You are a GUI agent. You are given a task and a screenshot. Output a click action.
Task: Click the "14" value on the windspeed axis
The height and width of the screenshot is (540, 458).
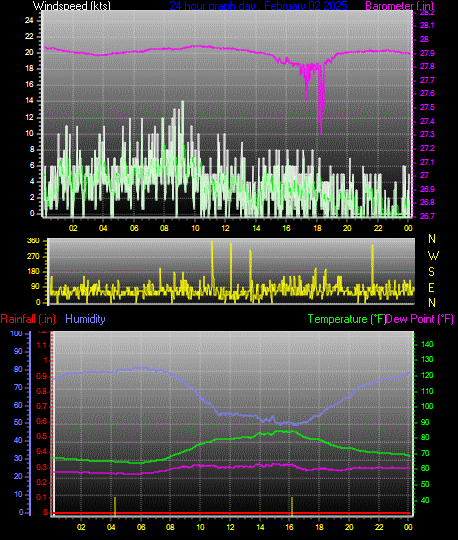coord(29,101)
